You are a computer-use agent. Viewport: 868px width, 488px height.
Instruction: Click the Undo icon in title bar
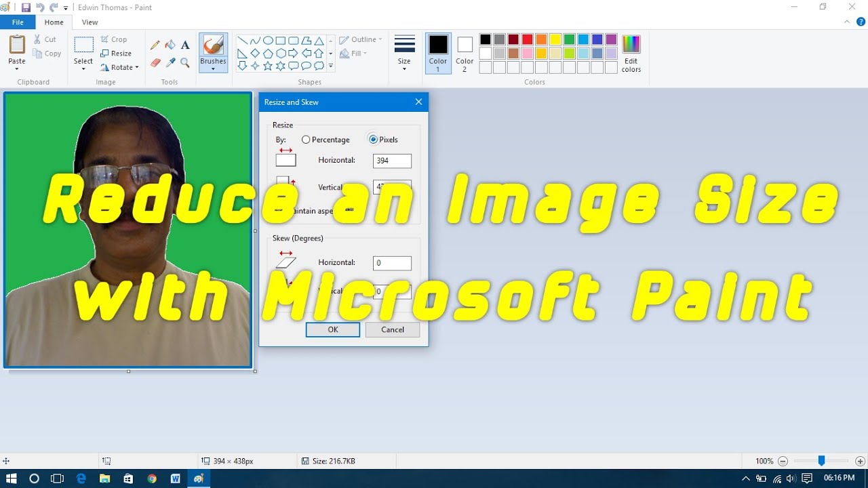pos(39,7)
